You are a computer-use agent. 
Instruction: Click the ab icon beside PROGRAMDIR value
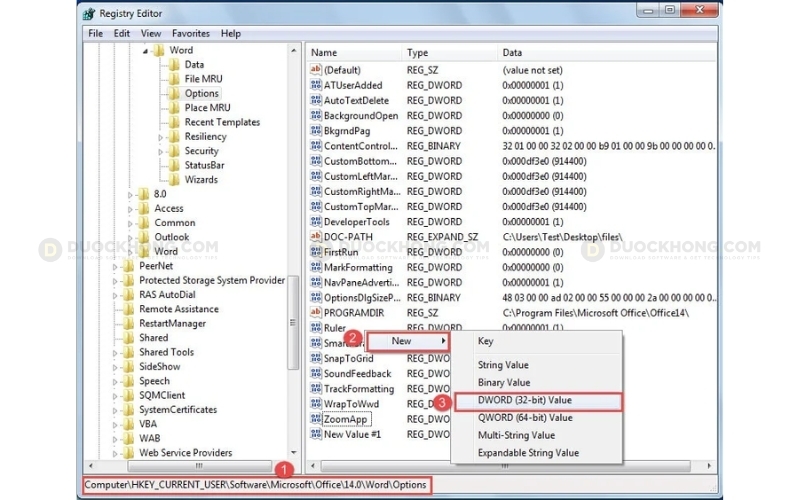[x=316, y=312]
